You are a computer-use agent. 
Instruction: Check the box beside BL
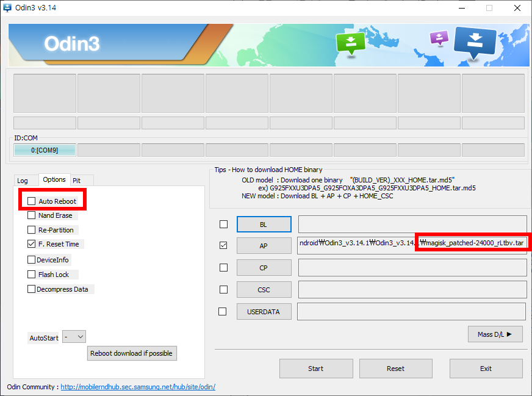(223, 225)
